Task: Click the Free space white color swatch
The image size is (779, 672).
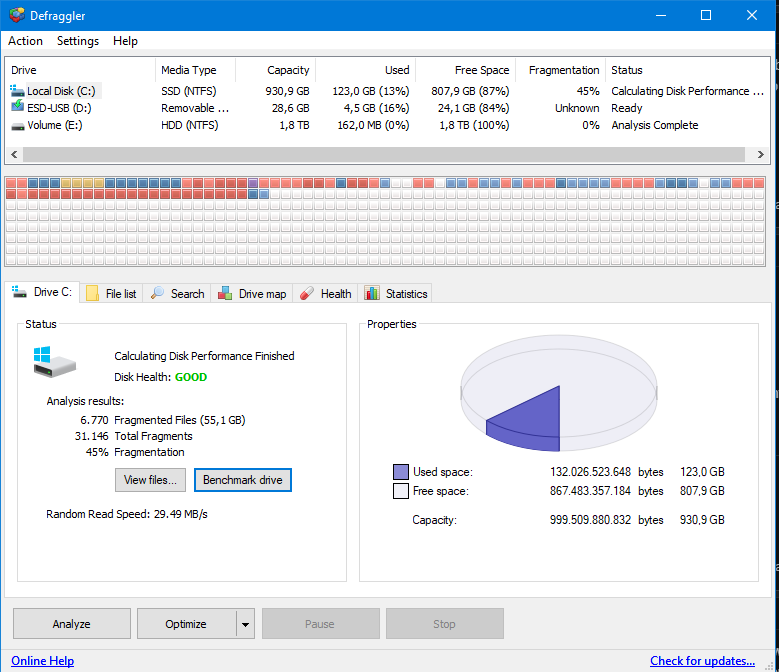Action: tap(400, 491)
